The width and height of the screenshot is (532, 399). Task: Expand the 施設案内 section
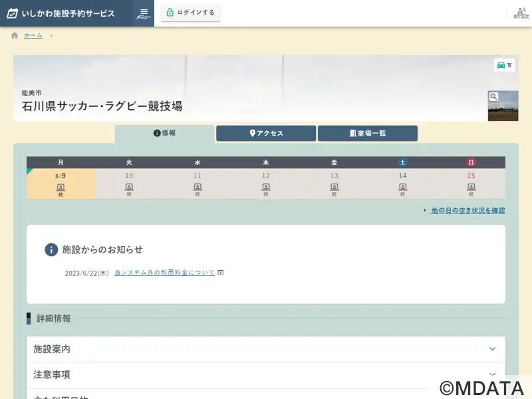(266, 348)
